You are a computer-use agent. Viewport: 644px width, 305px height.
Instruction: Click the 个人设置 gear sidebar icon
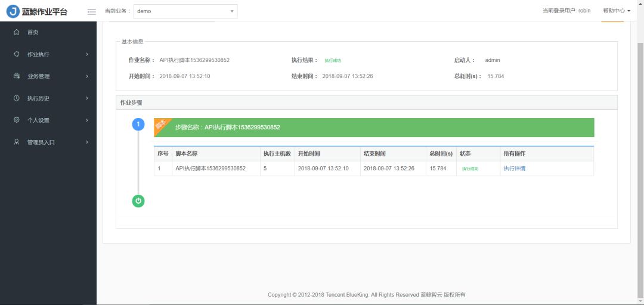[17, 120]
